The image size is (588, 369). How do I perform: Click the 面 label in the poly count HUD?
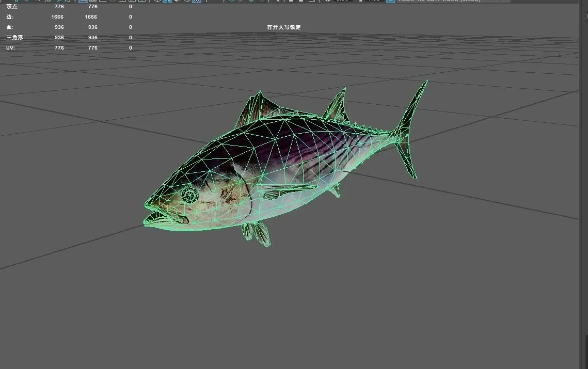click(10, 27)
